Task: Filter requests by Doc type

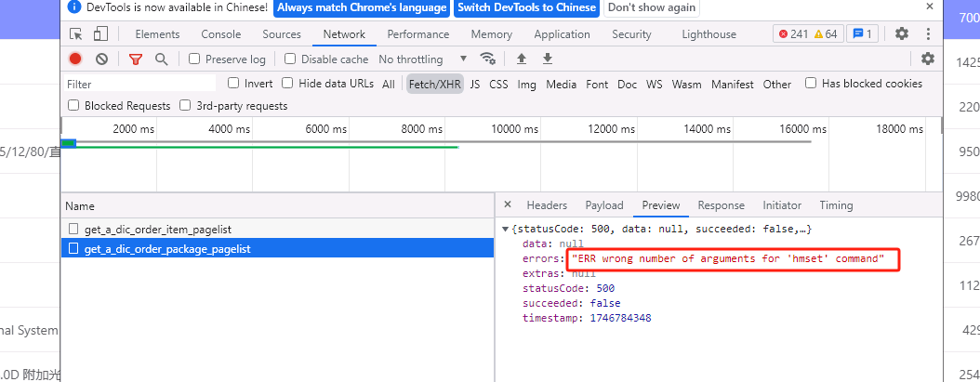Action: pyautogui.click(x=627, y=84)
